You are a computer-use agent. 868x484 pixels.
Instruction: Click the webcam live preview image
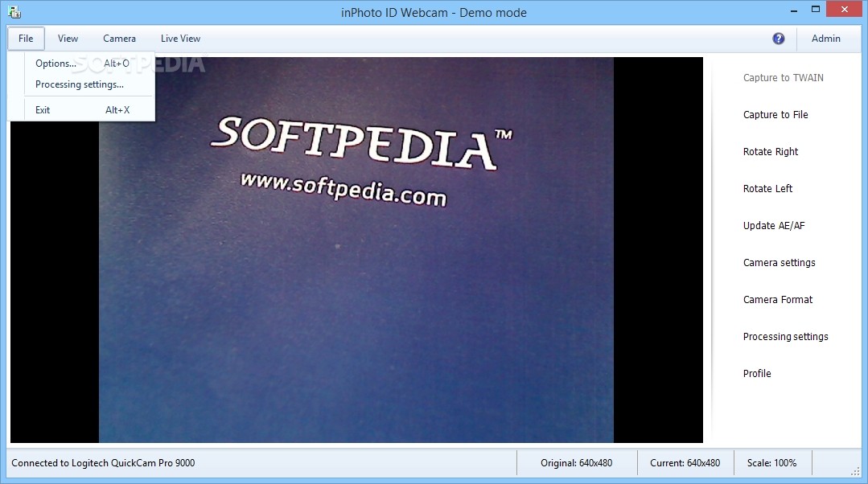(356, 250)
